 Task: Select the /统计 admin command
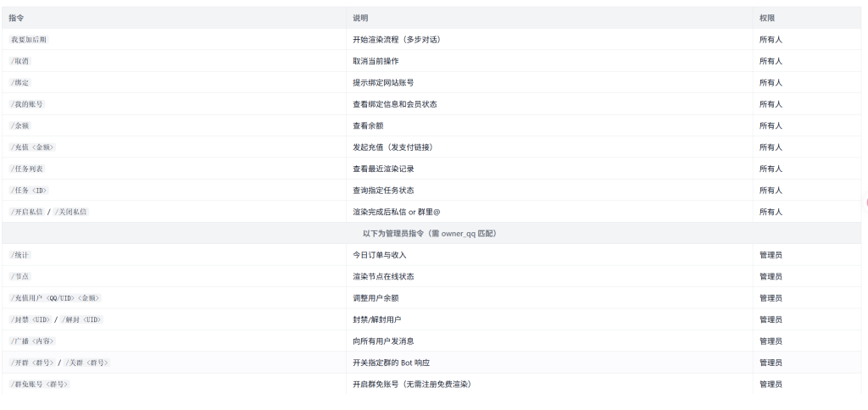click(21, 255)
